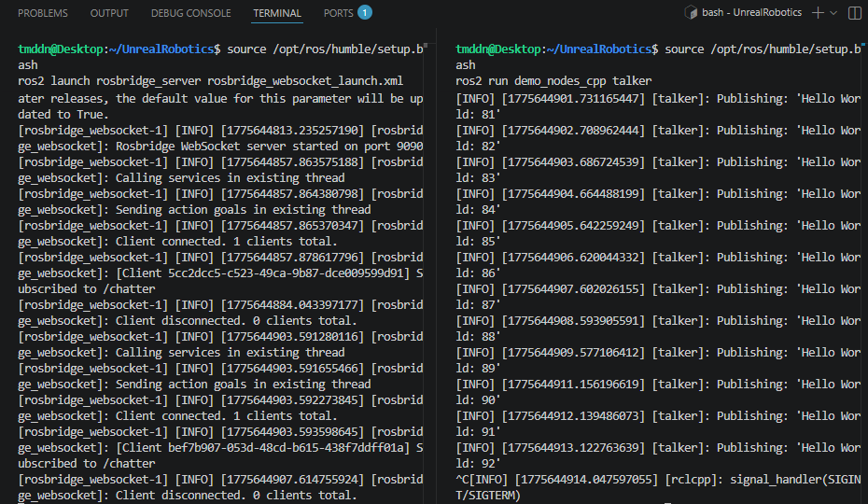Viewport: 868px width, 504px height.
Task: Click timestamp 1775644911.156196619 in the talker output
Action: 573,385
